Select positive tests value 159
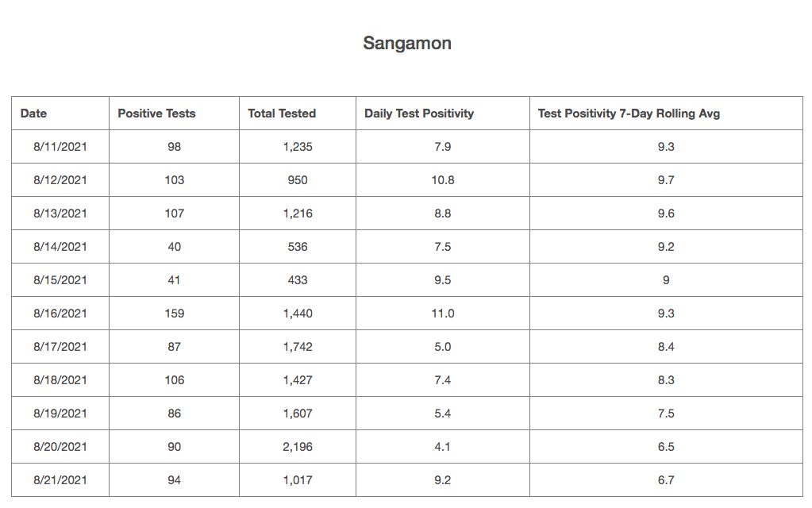Image resolution: width=812 pixels, height=508 pixels. 175,314
